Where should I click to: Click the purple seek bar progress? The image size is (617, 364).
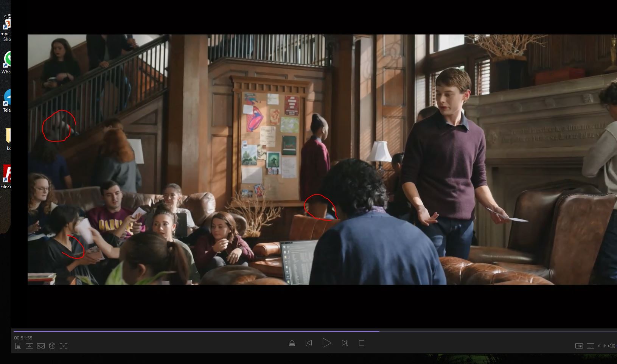(197, 331)
